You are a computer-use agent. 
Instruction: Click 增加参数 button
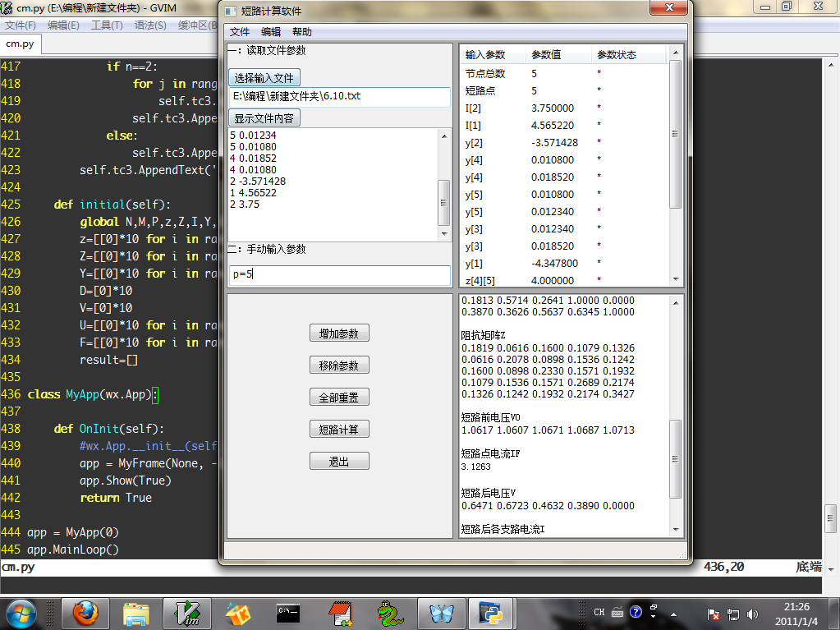pyautogui.click(x=339, y=333)
